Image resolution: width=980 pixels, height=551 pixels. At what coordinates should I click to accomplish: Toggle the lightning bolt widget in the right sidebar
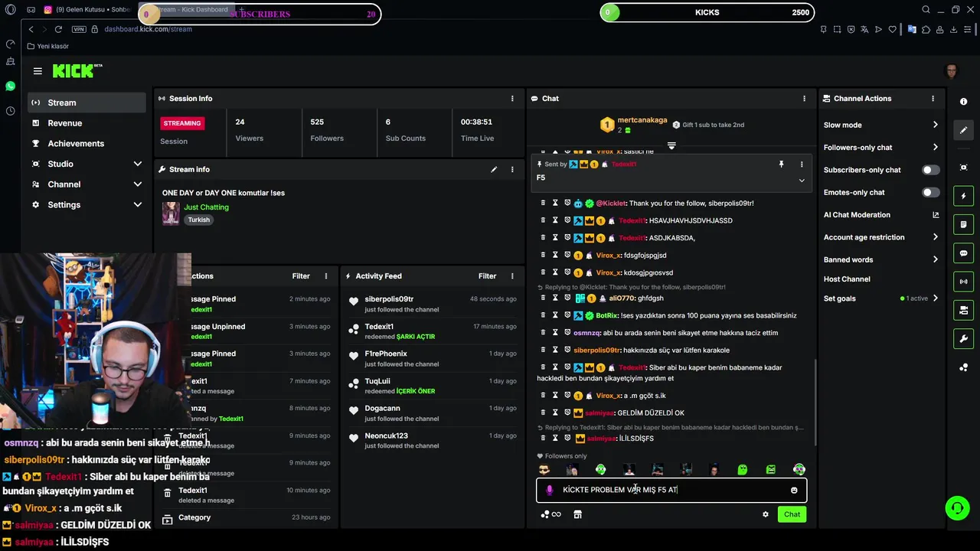pos(963,196)
